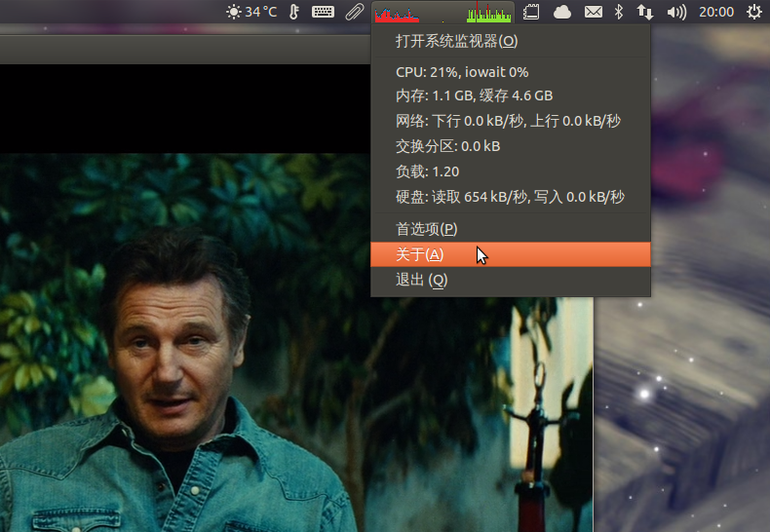770x532 pixels.
Task: Open the messaging envelope menu
Action: [x=594, y=12]
